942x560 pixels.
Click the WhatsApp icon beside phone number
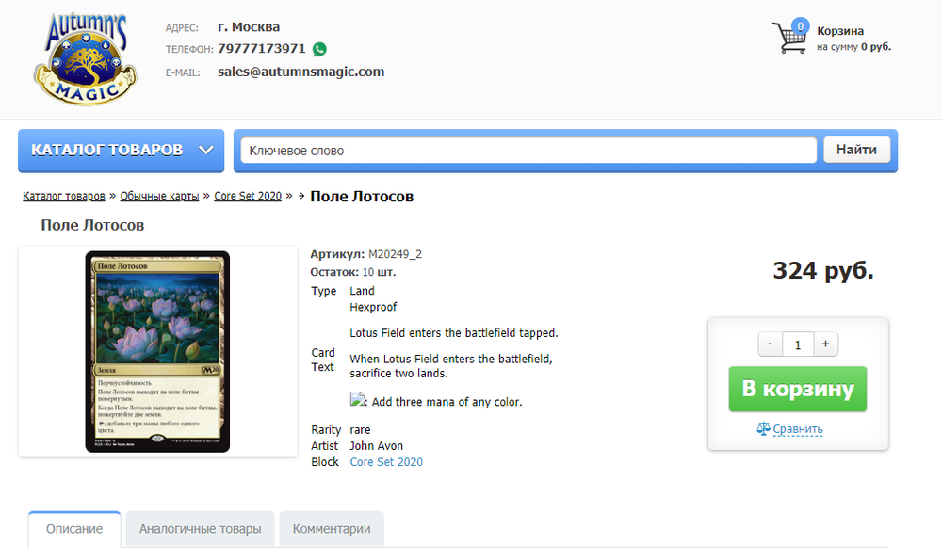point(320,49)
